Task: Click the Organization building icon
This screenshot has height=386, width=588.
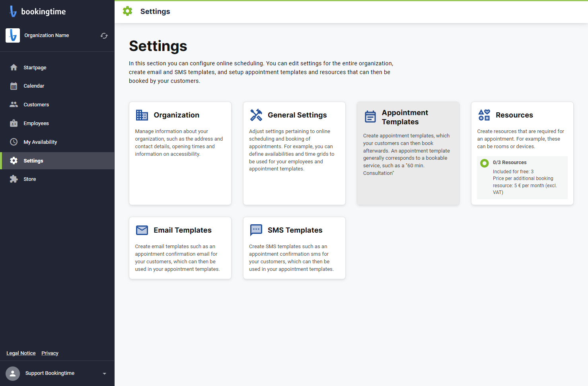Action: (142, 115)
